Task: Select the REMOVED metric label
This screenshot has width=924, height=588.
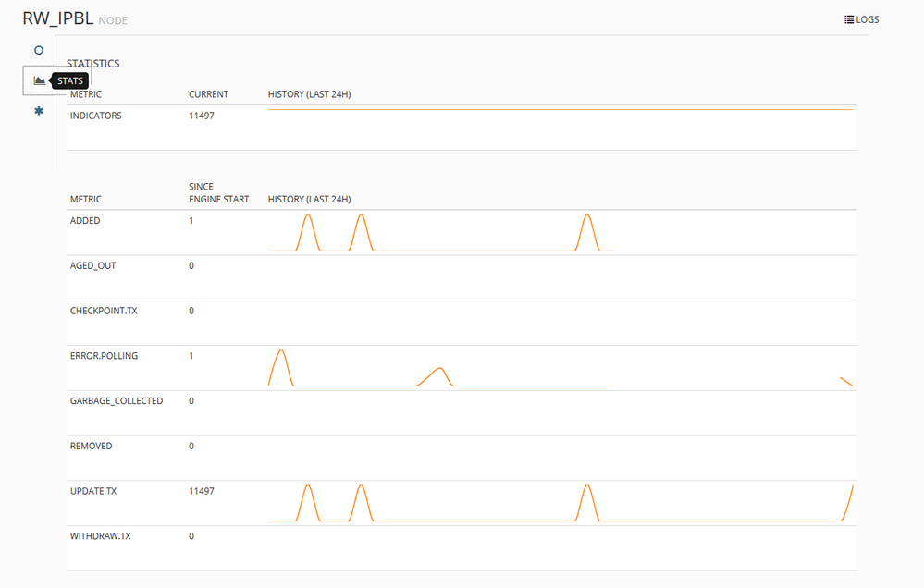Action: (91, 446)
